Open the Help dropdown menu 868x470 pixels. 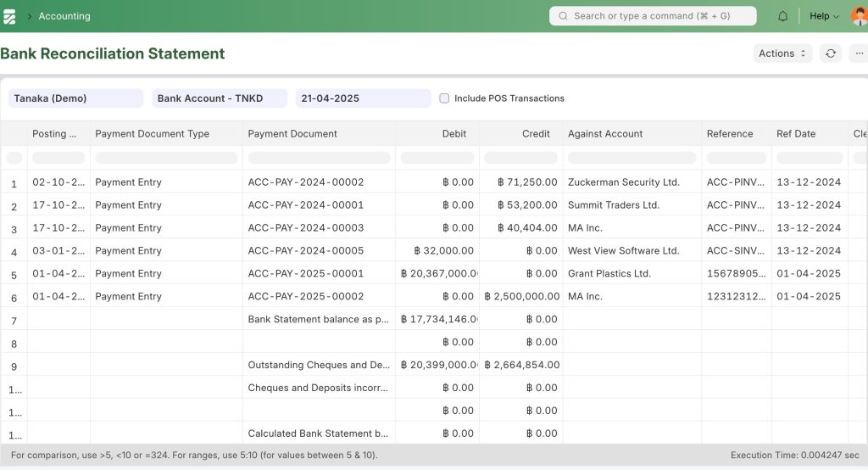[823, 16]
